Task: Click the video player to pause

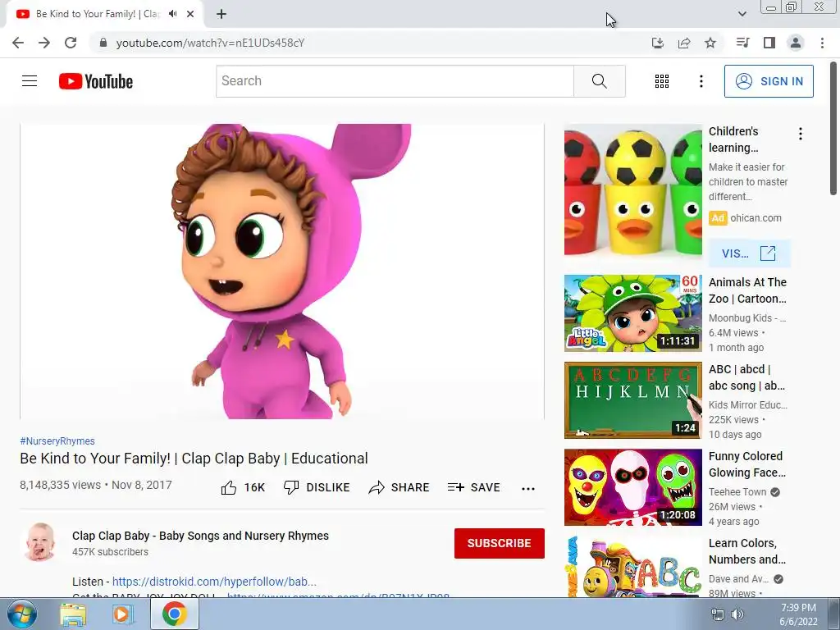Action: click(282, 271)
